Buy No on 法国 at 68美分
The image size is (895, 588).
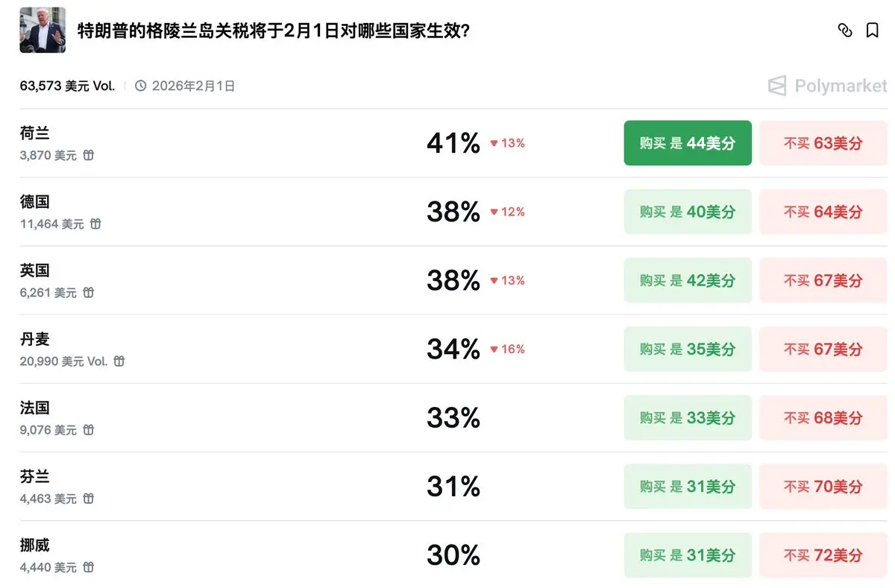click(x=823, y=418)
